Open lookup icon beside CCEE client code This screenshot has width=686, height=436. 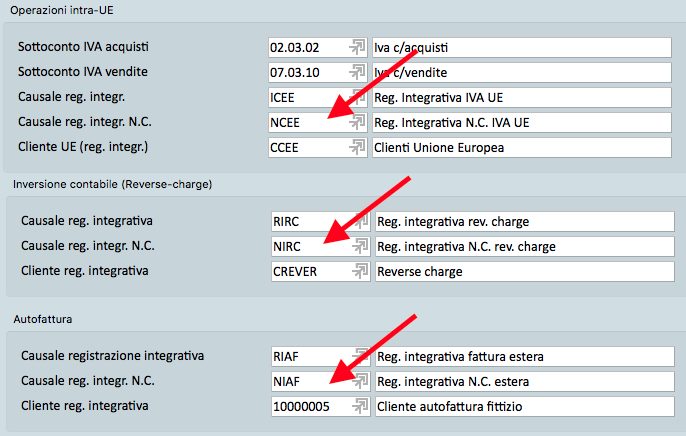pos(357,148)
